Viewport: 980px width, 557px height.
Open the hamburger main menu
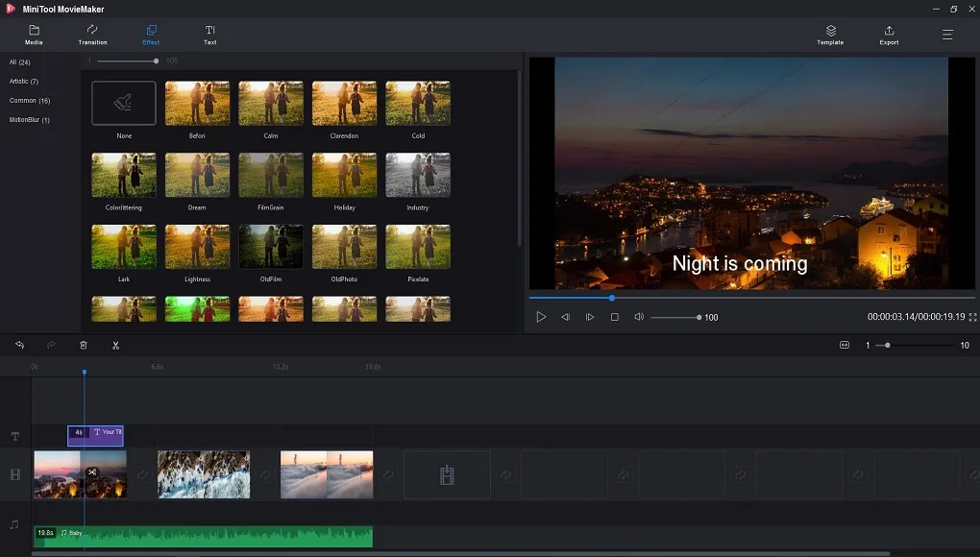(x=947, y=35)
